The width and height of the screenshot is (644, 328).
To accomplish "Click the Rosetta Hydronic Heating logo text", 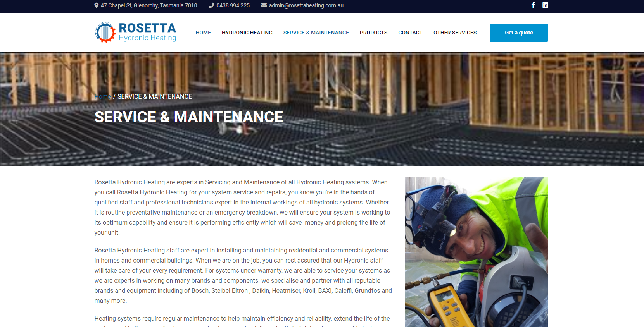I will click(147, 32).
